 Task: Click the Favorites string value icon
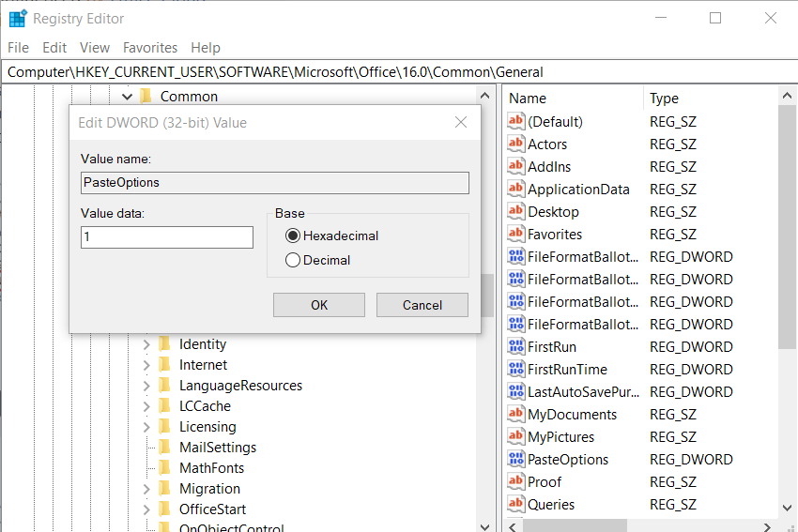[515, 234]
